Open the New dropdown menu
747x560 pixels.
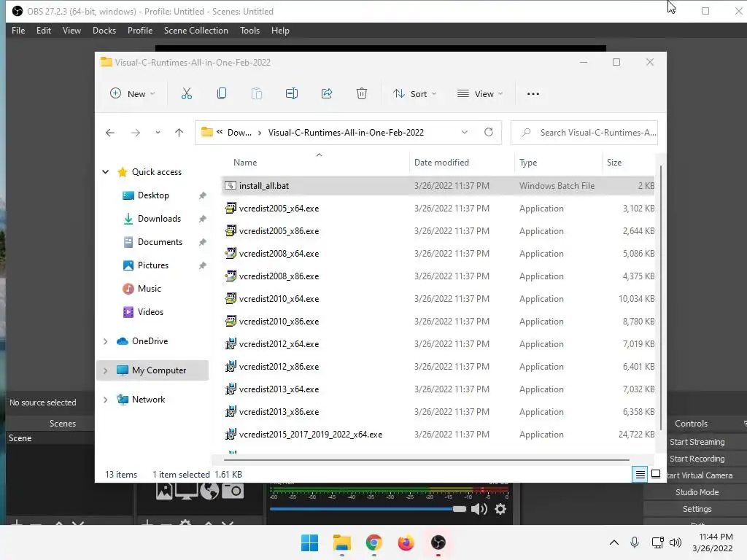point(133,94)
